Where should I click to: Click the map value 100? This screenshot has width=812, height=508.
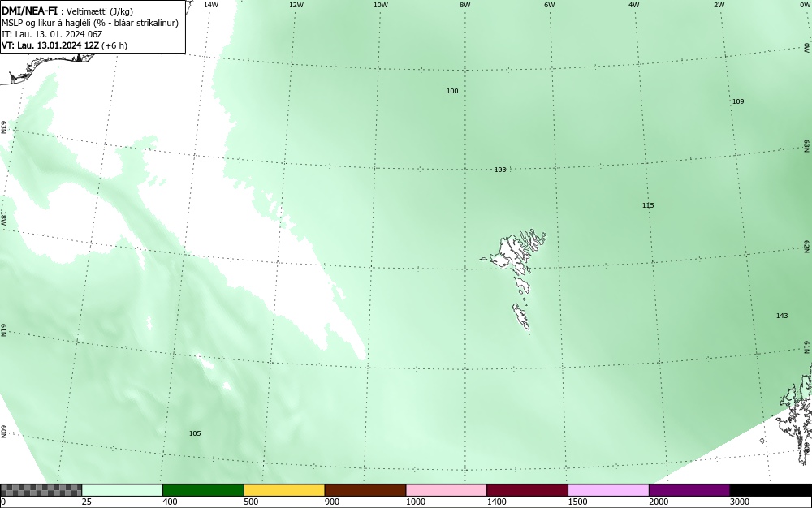pyautogui.click(x=452, y=91)
